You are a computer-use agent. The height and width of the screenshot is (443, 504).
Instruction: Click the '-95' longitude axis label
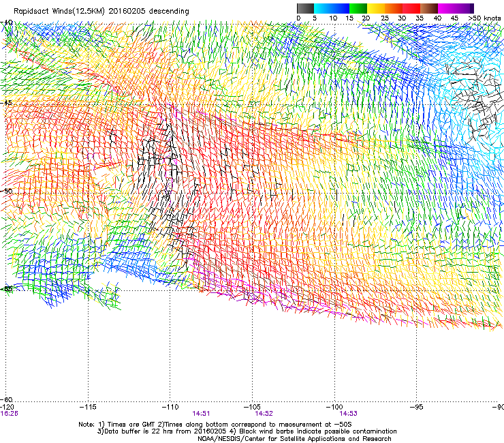pos(417,407)
